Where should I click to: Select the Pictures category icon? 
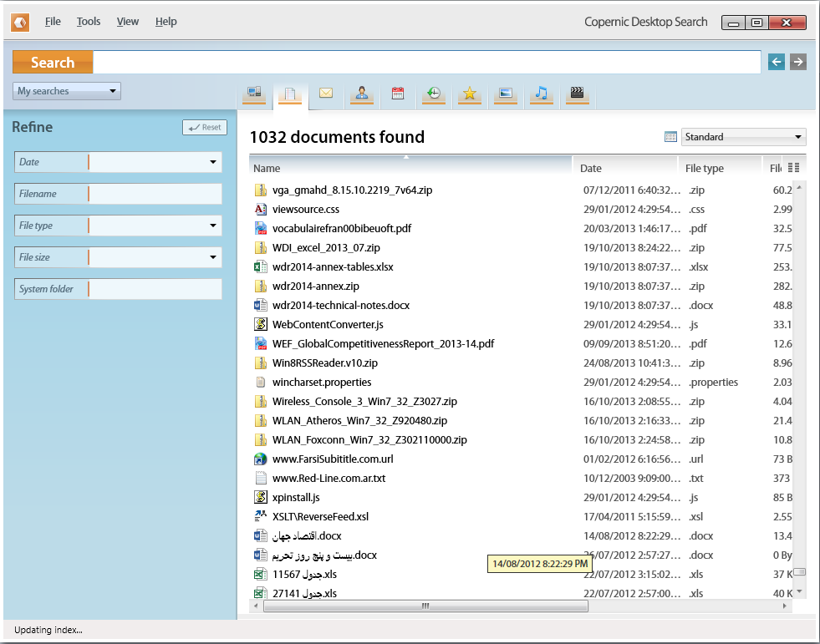click(506, 94)
